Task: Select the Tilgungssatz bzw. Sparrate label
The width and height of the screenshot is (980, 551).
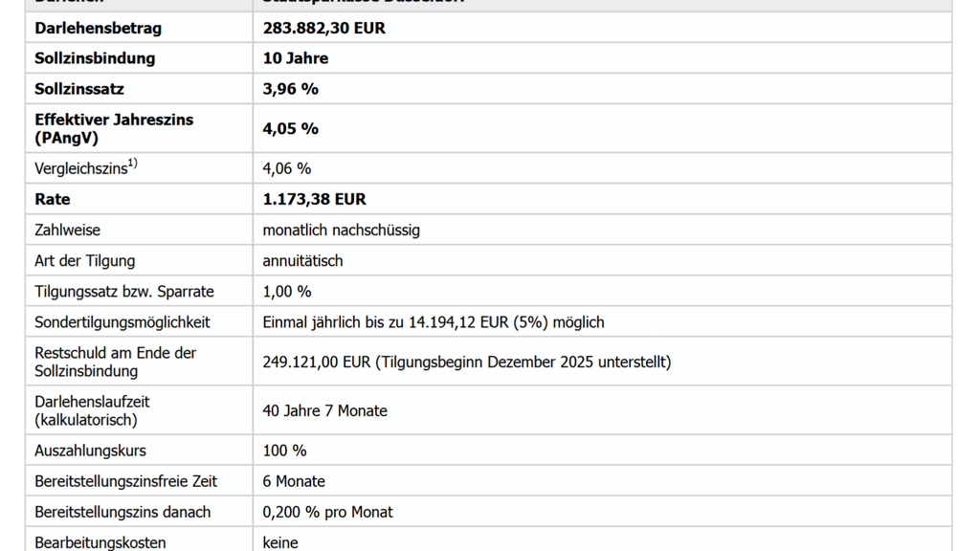Action: click(124, 292)
